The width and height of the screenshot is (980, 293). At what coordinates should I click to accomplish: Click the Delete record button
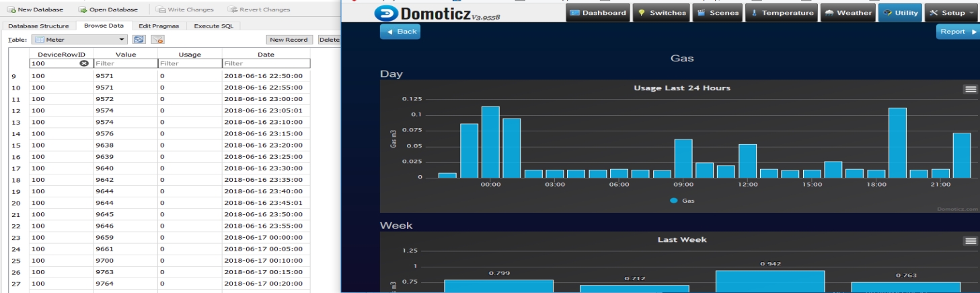pos(329,40)
